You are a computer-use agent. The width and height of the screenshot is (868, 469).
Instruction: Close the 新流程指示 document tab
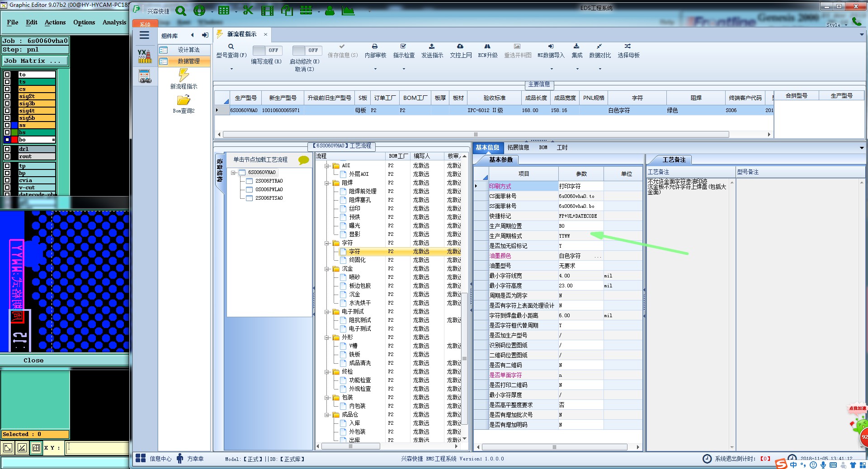pos(265,34)
